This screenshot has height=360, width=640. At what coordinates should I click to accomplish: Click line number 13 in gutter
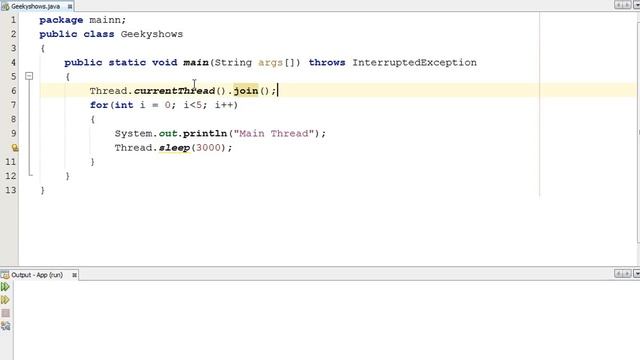[11, 190]
